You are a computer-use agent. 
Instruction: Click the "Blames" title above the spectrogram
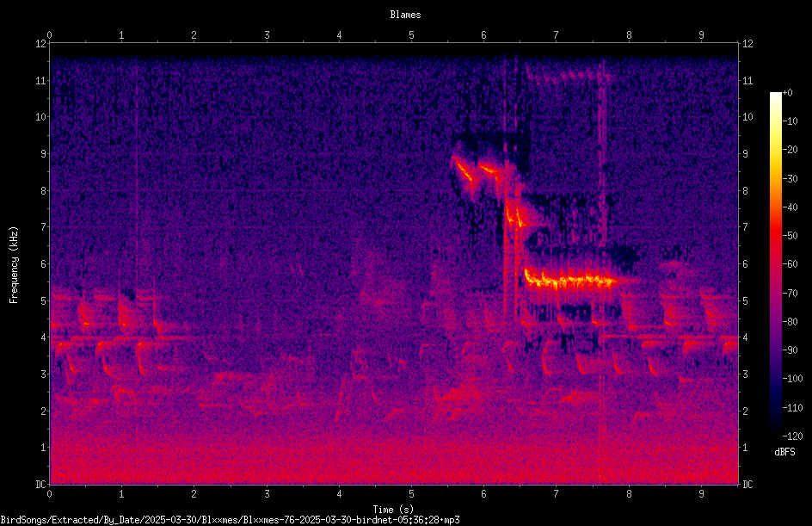coord(405,15)
